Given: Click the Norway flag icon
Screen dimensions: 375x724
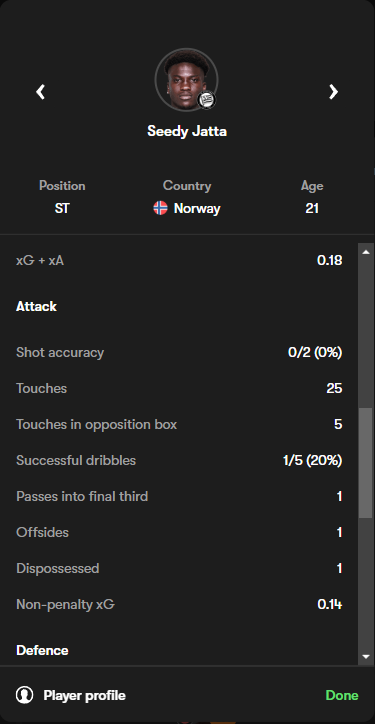Looking at the screenshot, I should [160, 208].
